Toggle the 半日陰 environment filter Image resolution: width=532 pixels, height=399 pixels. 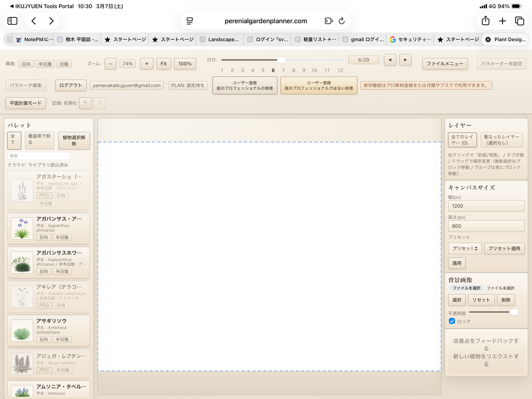45,64
